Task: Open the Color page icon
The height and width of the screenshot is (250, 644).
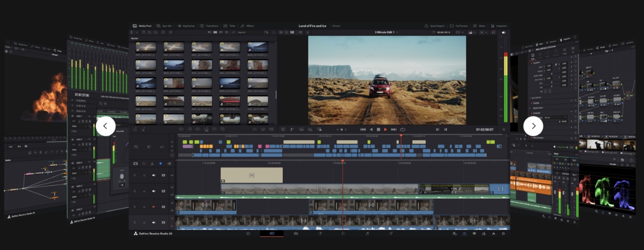Action: pyautogui.click(x=343, y=234)
